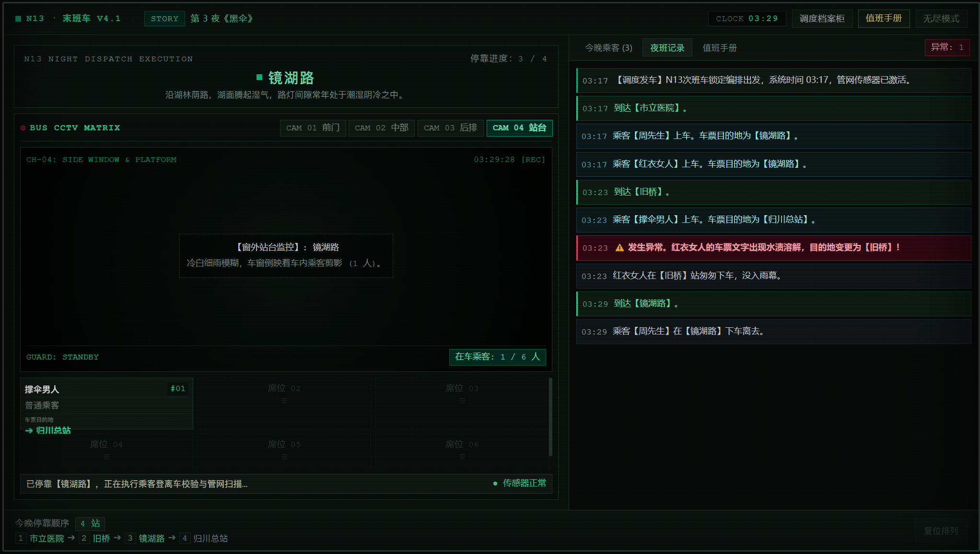This screenshot has width=980, height=554.
Task: Click the #01 seat number on passenger card
Action: pos(178,389)
